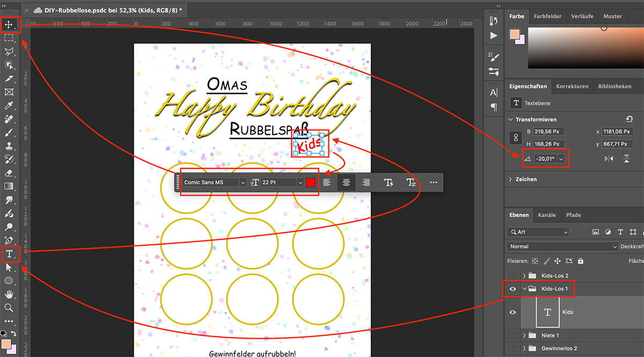This screenshot has height=357, width=644.
Task: Open the Actions panel play icon
Action: (494, 35)
